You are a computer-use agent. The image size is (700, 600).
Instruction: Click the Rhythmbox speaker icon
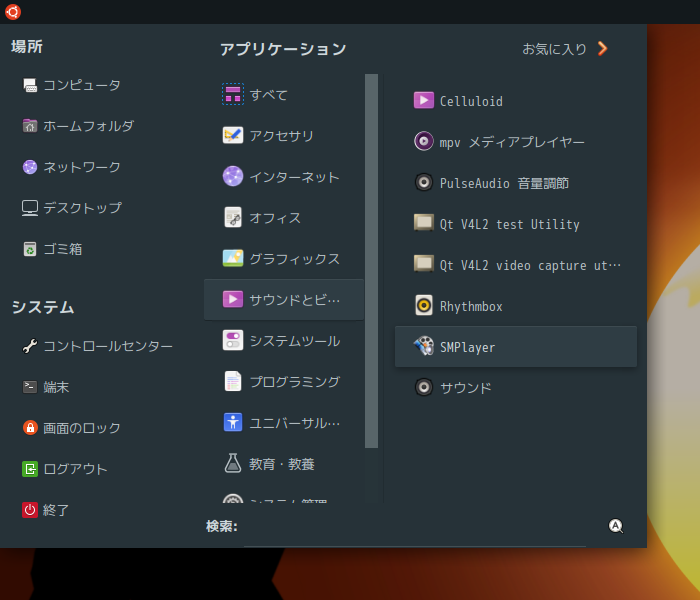pyautogui.click(x=424, y=306)
